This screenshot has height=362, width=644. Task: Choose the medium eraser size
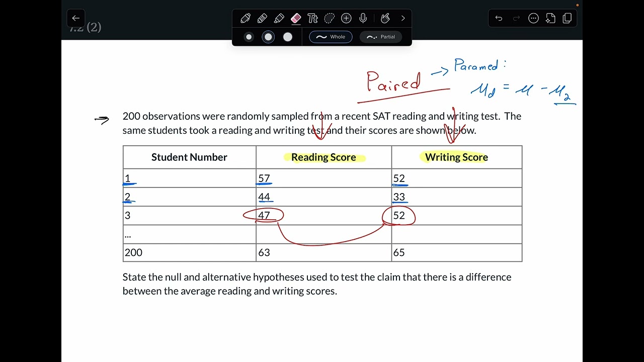(x=268, y=37)
